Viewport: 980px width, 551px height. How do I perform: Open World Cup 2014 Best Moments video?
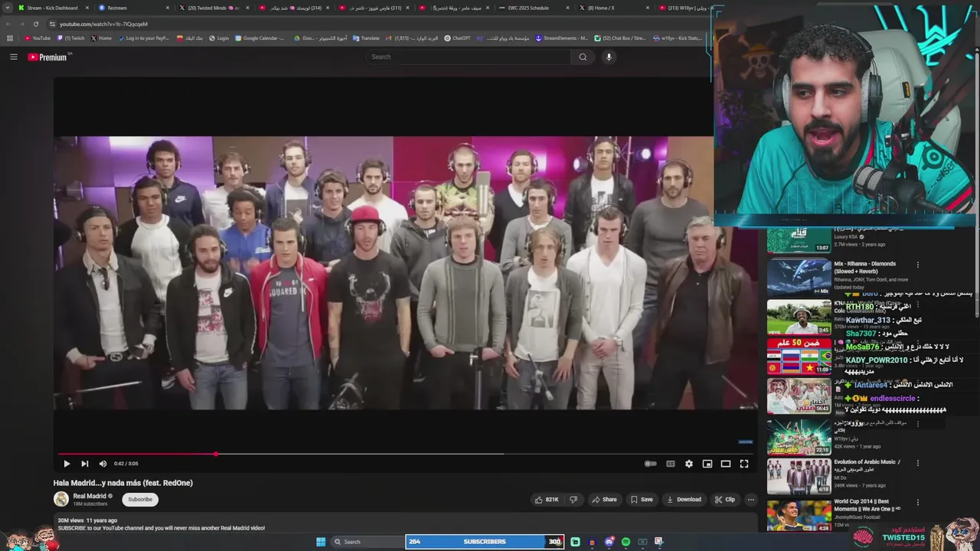[799, 516]
